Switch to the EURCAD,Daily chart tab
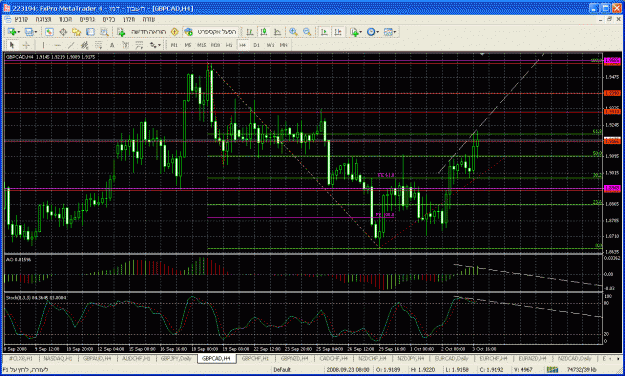This screenshot has height=376, width=625. click(452, 358)
